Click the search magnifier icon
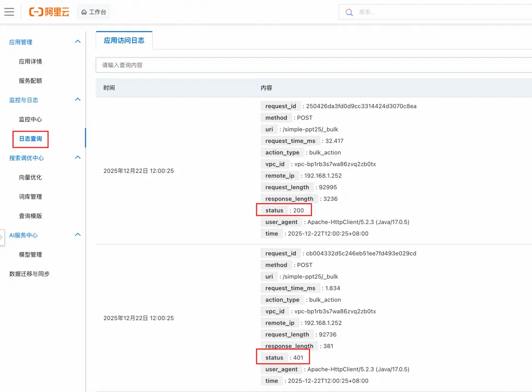The height and width of the screenshot is (392, 532). 349,13
